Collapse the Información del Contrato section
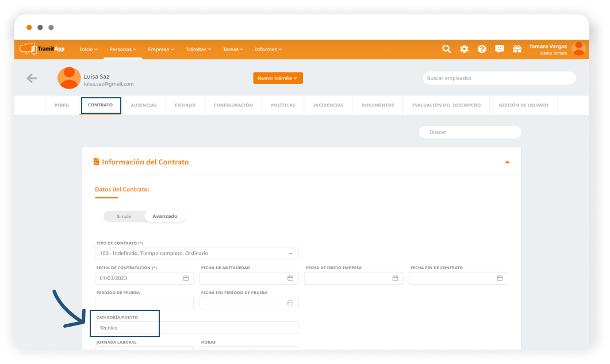 pos(507,162)
